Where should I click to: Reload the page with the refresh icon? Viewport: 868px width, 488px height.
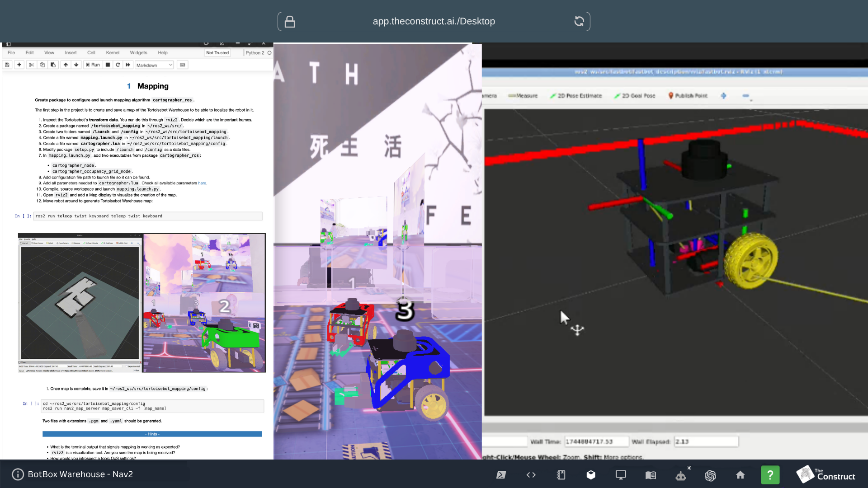(579, 21)
